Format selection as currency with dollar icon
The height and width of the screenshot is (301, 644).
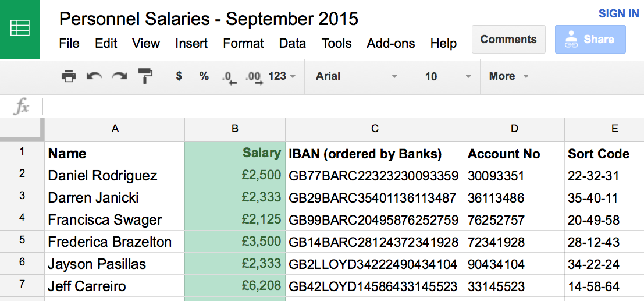[179, 76]
